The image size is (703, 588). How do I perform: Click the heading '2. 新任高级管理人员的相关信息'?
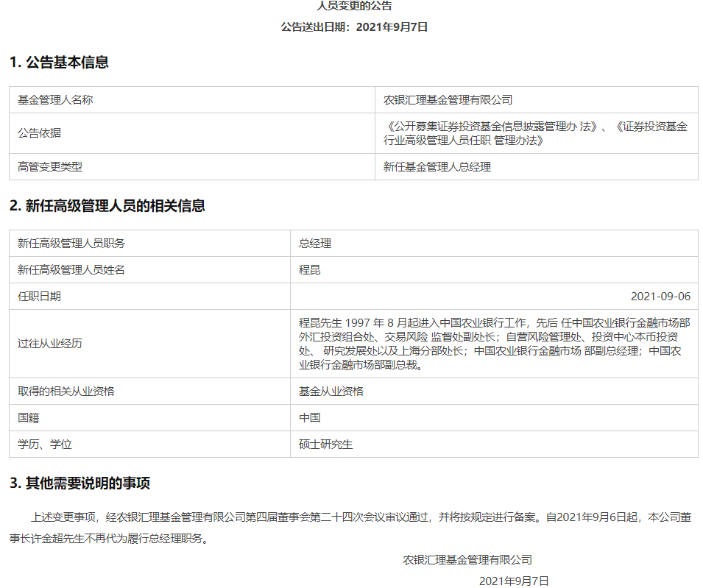tap(107, 206)
